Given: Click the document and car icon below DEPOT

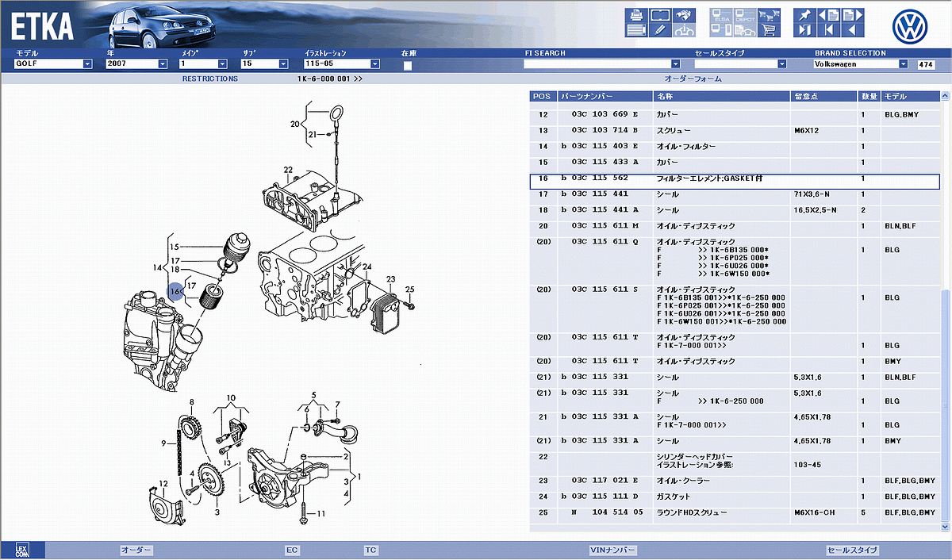Looking at the screenshot, I should pyautogui.click(x=745, y=30).
